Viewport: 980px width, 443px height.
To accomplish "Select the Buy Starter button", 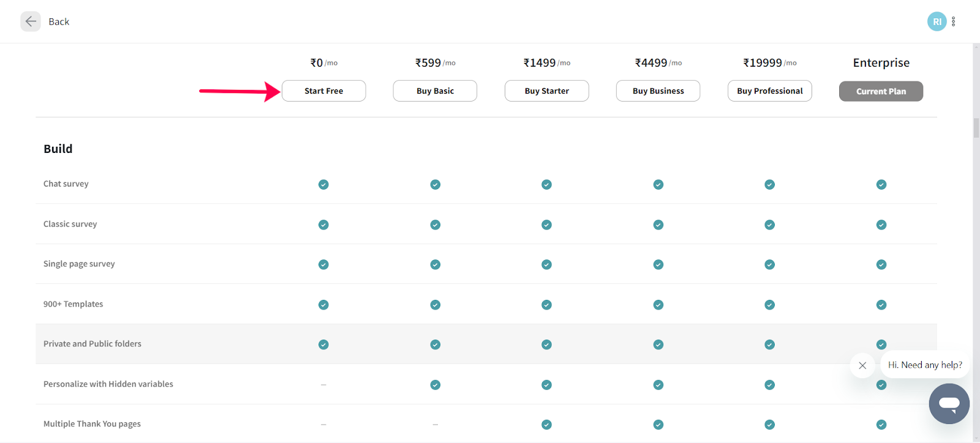I will point(546,91).
